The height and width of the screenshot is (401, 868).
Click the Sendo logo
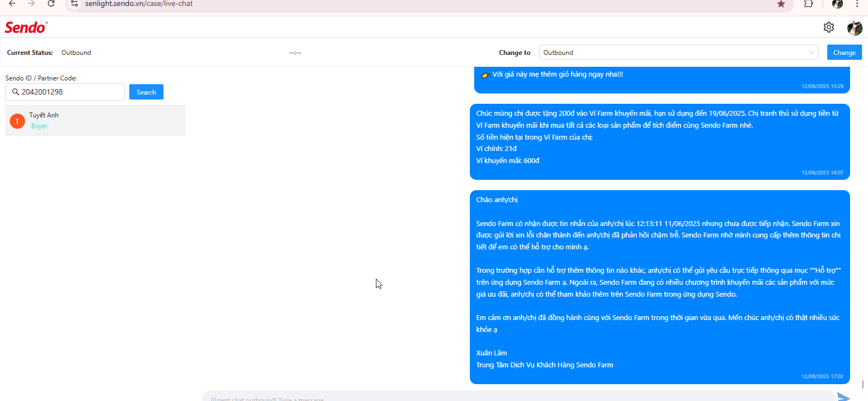(x=26, y=27)
